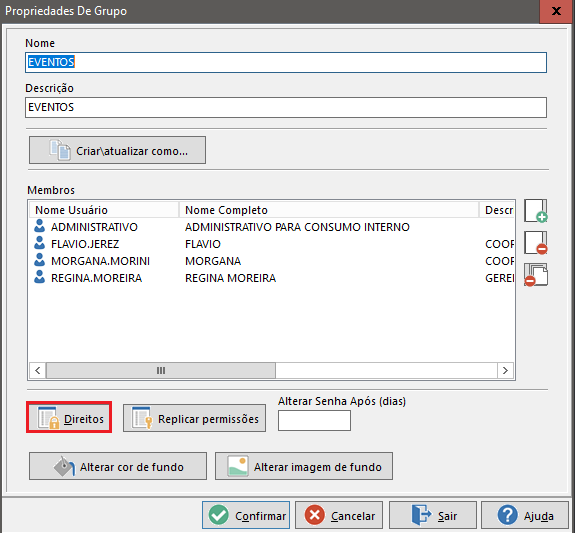Click the Nome Usuário column header
The width and height of the screenshot is (575, 533).
pos(104,210)
